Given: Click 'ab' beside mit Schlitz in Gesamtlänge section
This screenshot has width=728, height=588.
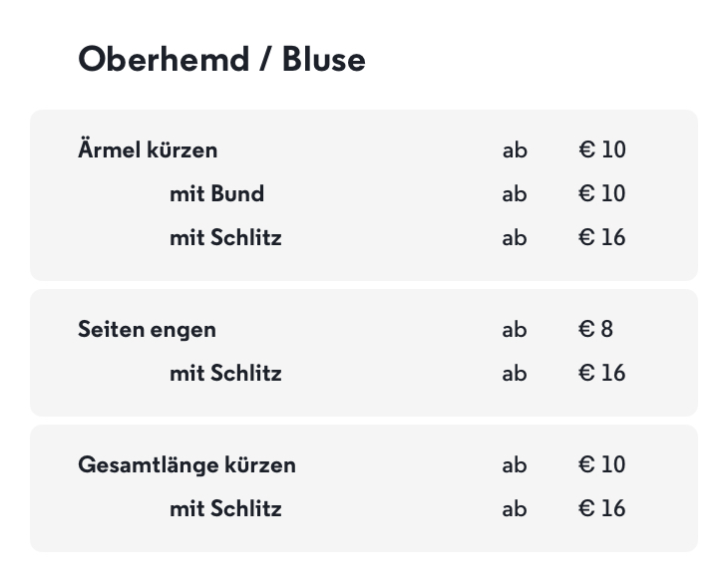Looking at the screenshot, I should coord(515,509).
